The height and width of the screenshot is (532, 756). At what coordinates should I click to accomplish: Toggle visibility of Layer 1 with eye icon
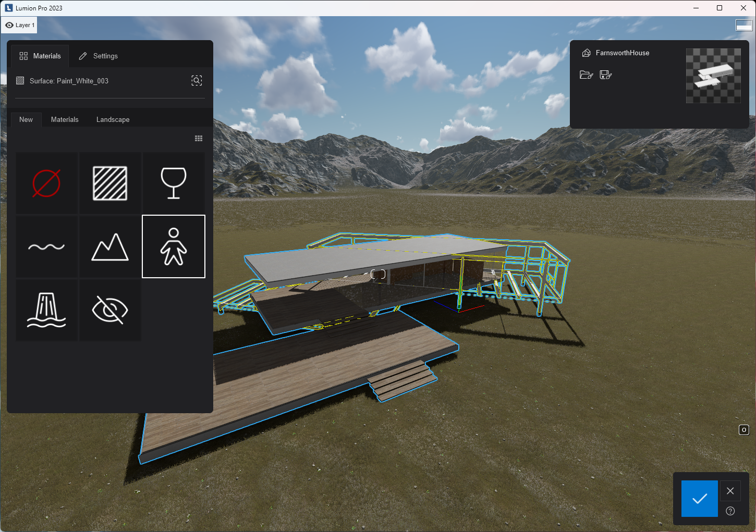[x=8, y=24]
